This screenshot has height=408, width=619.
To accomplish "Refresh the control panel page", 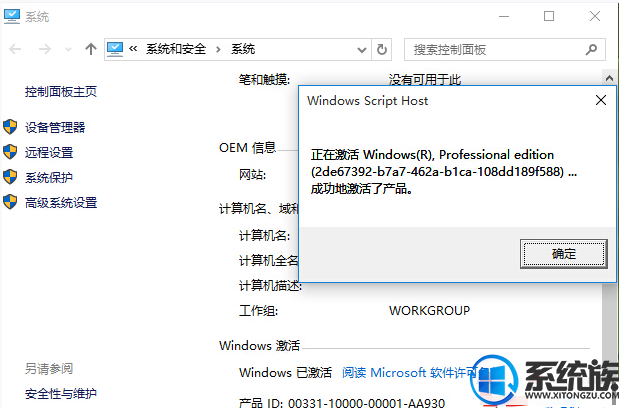I will [382, 50].
